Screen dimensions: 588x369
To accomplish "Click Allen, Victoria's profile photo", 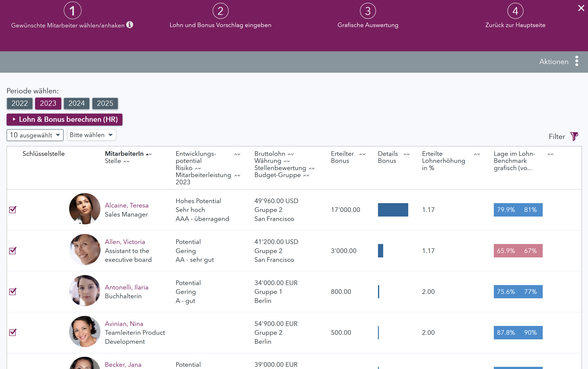I will pos(84,249).
